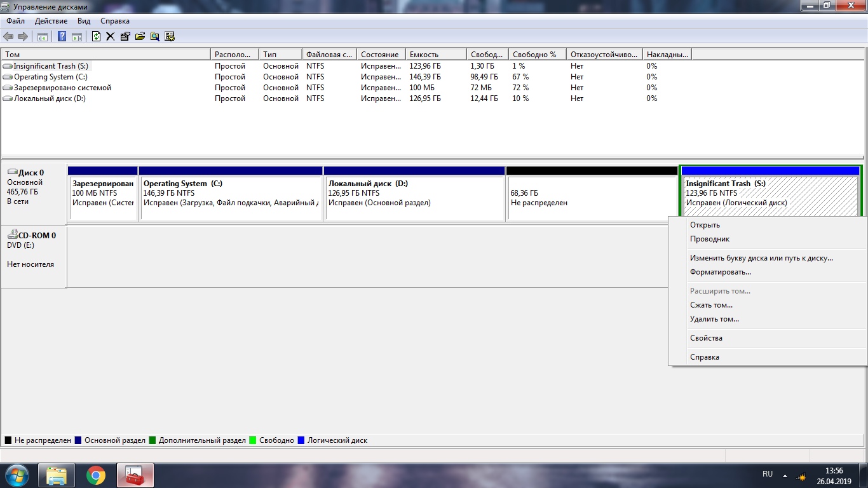Select the CD-ROM 0 drive label

34,257
